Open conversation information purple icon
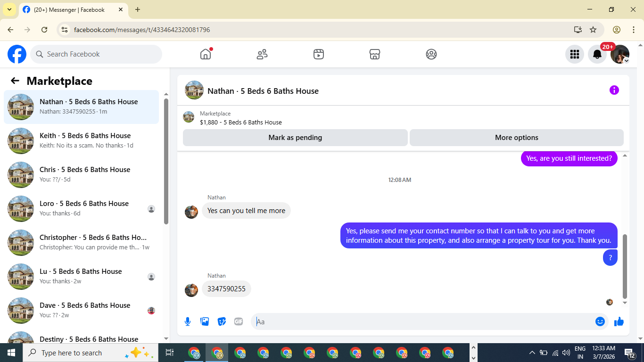The width and height of the screenshot is (644, 362). tap(614, 90)
